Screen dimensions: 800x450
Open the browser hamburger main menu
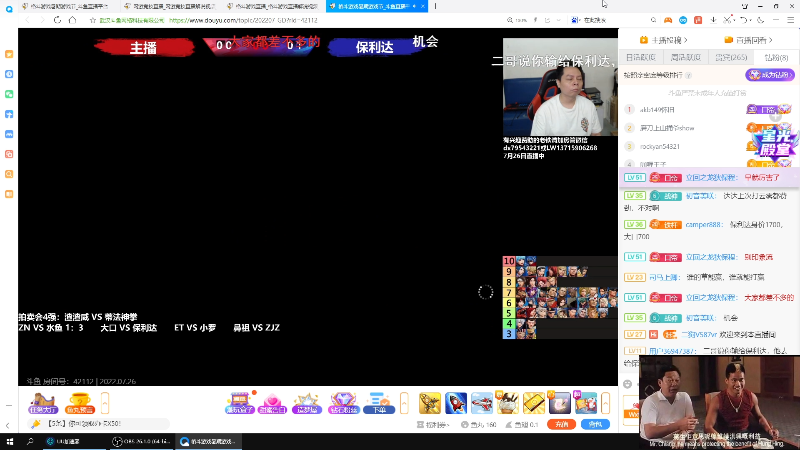click(x=790, y=20)
